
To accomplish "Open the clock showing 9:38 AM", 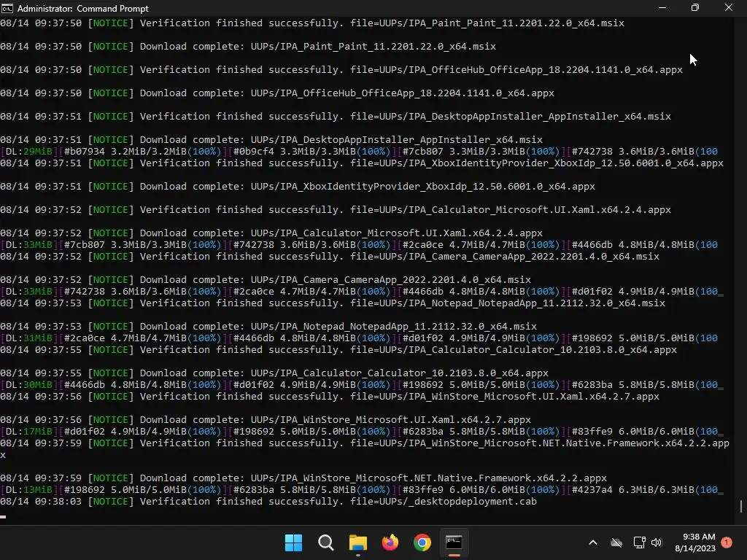I will tap(695, 542).
